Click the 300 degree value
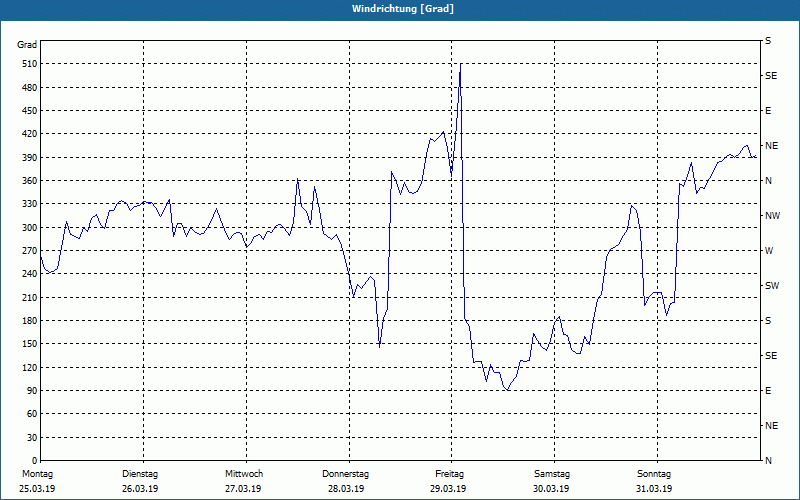 [x=29, y=228]
